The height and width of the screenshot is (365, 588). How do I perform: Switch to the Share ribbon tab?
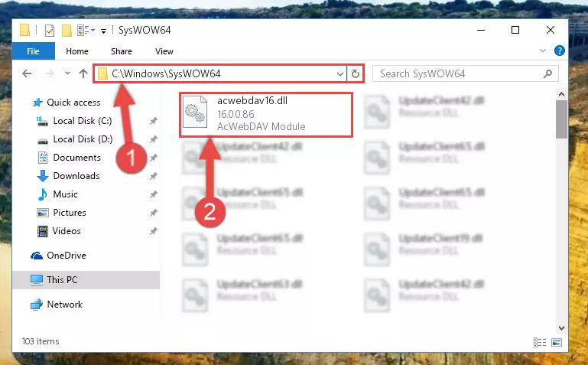click(x=121, y=51)
